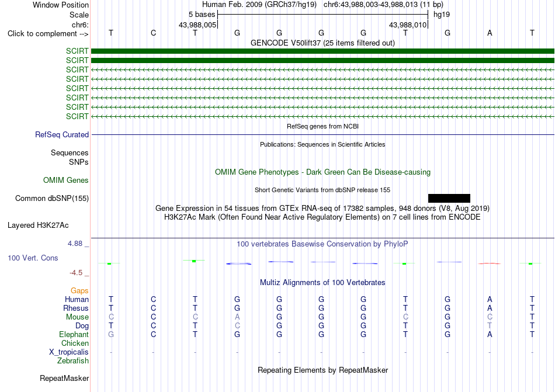
Task: Open 'Publications: Sequences in Scientific Articles' title
Action: pos(322,144)
